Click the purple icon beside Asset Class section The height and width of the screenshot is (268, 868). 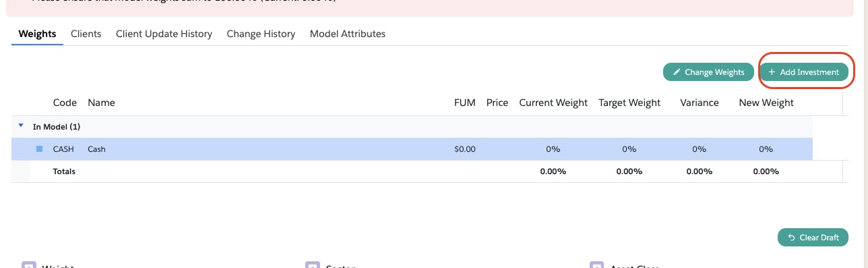pos(596,265)
